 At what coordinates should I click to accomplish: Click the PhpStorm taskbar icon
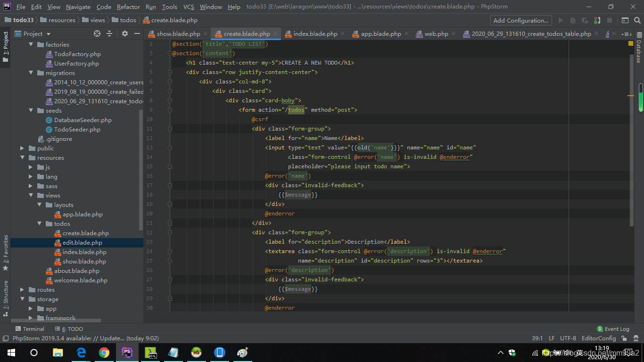pyautogui.click(x=127, y=353)
